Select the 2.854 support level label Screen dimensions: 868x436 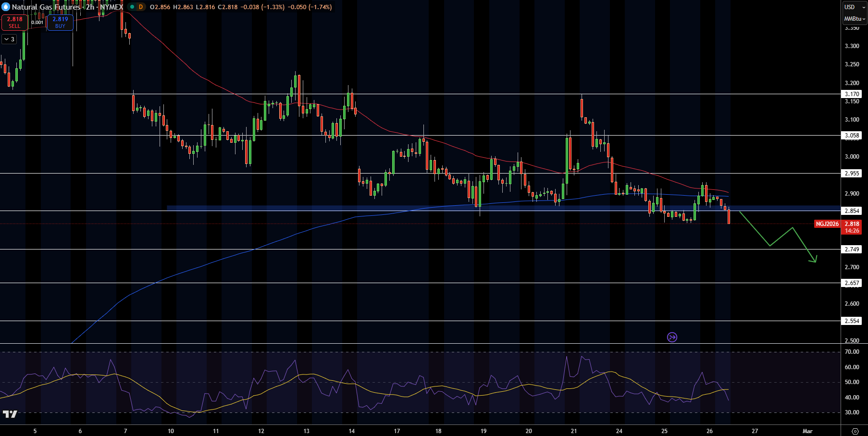[852, 211]
